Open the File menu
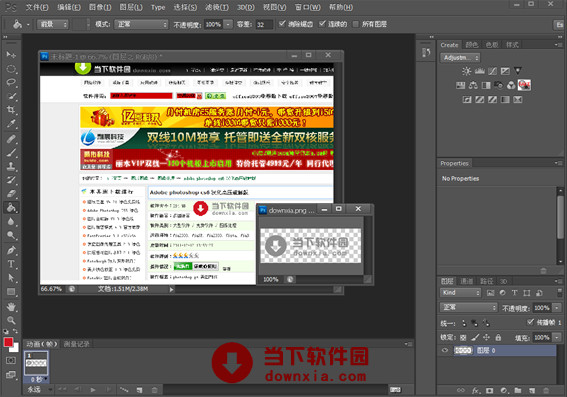567x397 pixels. coord(37,7)
